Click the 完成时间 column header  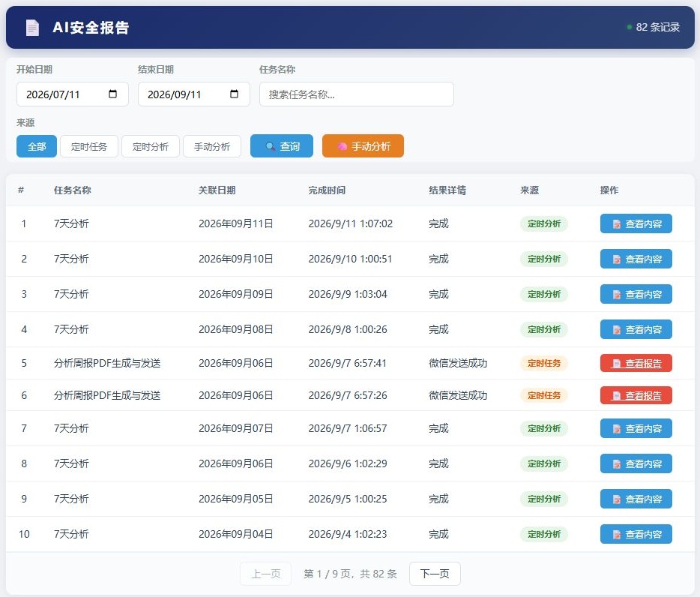pos(327,190)
